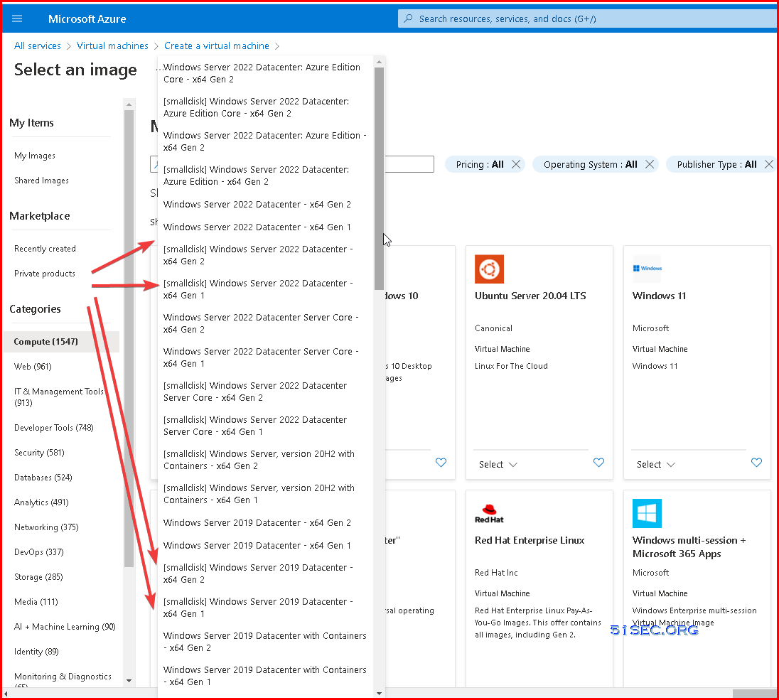Select the Compute (1547) category
This screenshot has height=700, width=779.
(x=62, y=342)
